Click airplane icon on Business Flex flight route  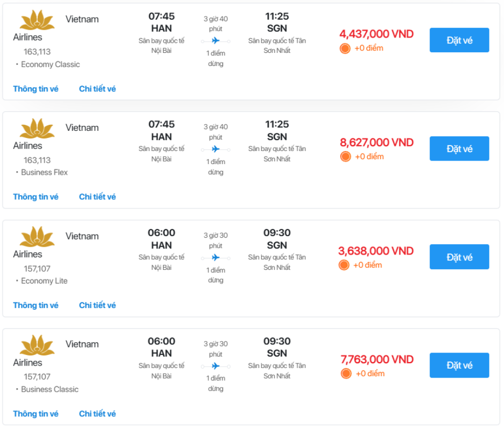[216, 149]
